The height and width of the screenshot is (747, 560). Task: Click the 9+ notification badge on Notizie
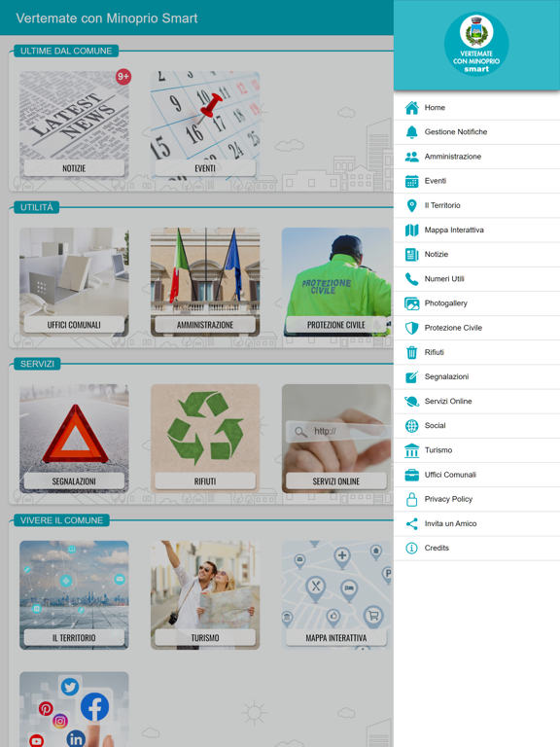pos(123,77)
